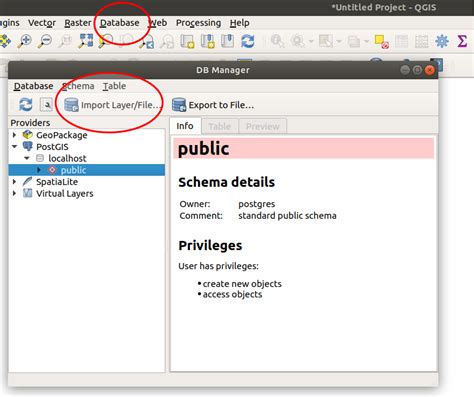
Task: Open QGIS Processing menu
Action: (198, 23)
